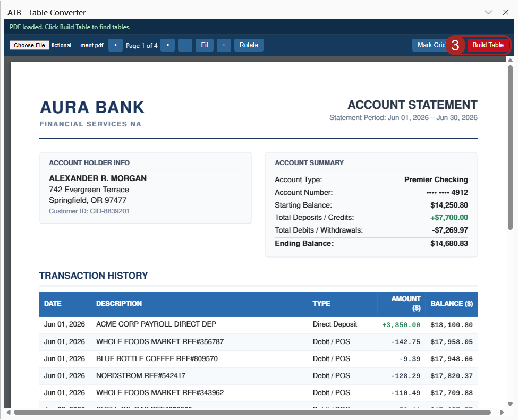The image size is (518, 420).
Task: Click the DESCRIPTION column header in the table
Action: click(119, 304)
